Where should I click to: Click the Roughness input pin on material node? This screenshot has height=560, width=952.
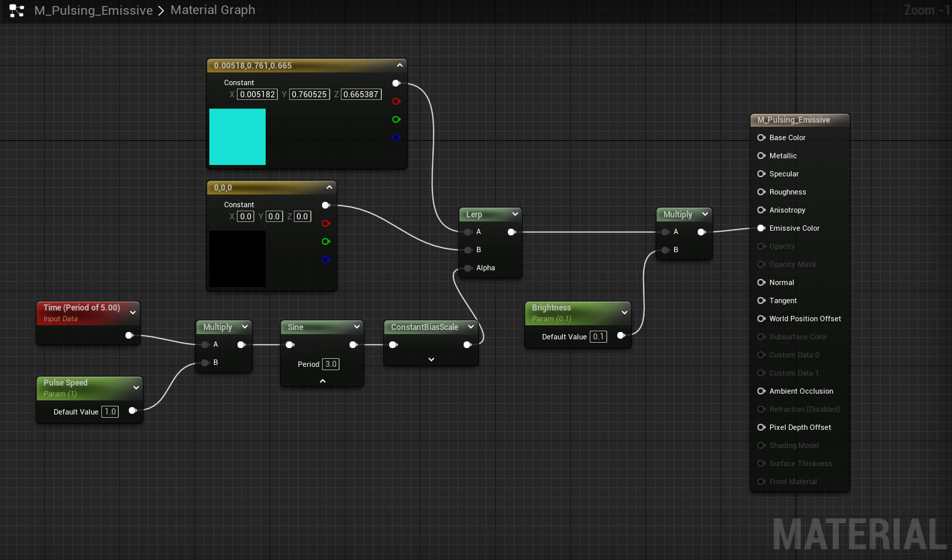[761, 192]
